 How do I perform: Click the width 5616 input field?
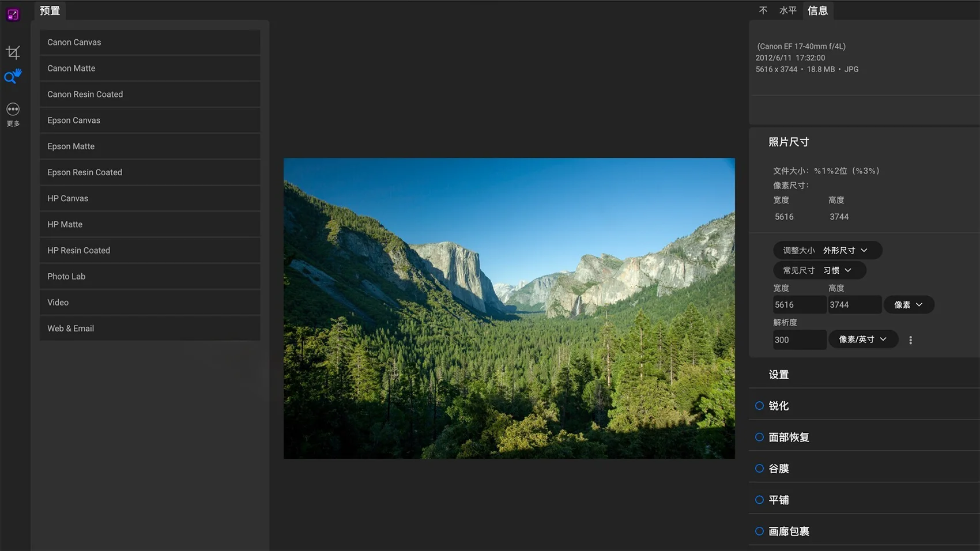[x=798, y=305]
